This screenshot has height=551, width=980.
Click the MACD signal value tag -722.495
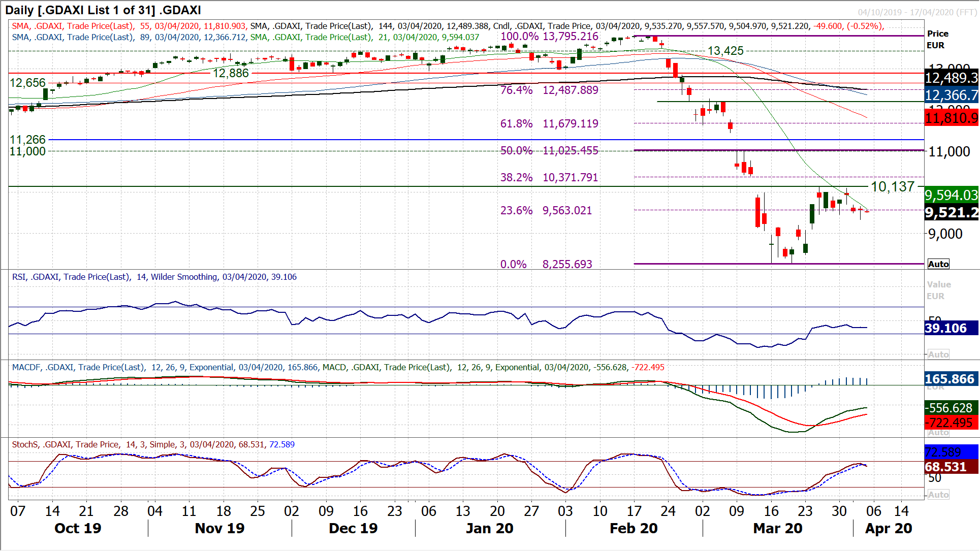(951, 423)
